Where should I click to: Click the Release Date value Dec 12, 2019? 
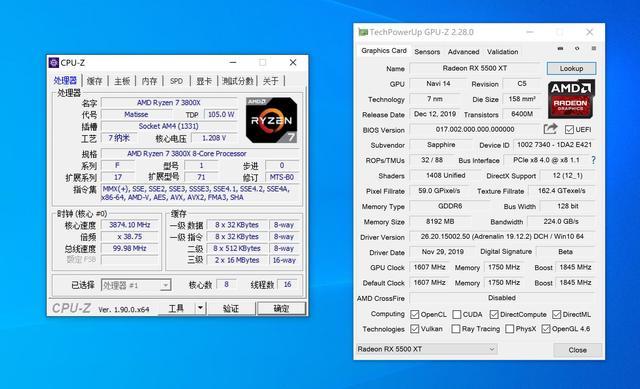(x=435, y=114)
